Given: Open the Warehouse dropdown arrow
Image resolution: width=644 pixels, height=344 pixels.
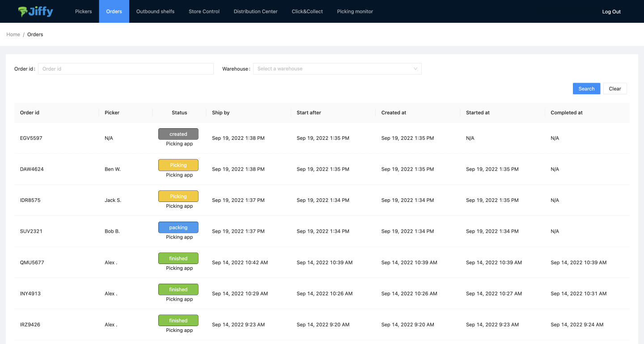Looking at the screenshot, I should click(415, 69).
